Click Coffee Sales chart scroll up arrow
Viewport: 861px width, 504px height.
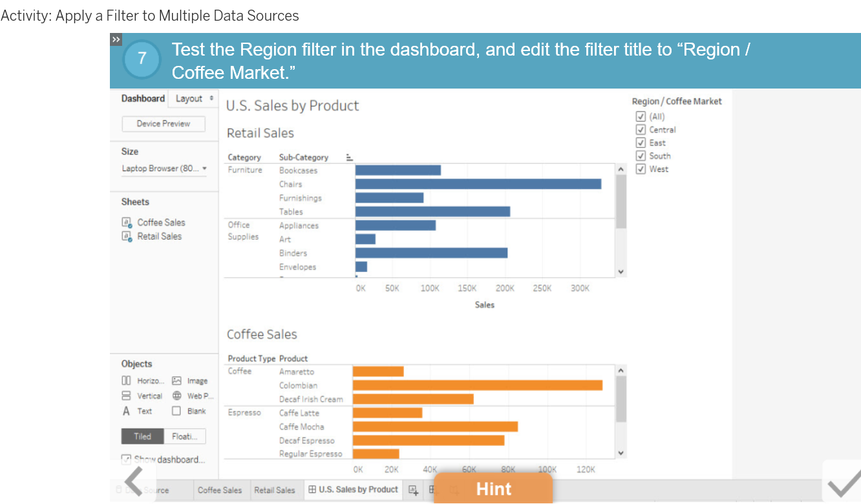click(x=621, y=370)
